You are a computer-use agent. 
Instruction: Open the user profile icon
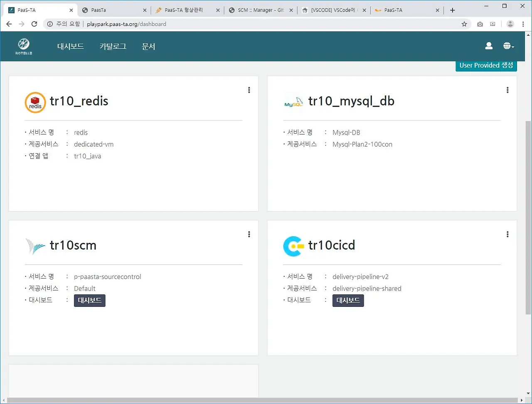tap(489, 46)
